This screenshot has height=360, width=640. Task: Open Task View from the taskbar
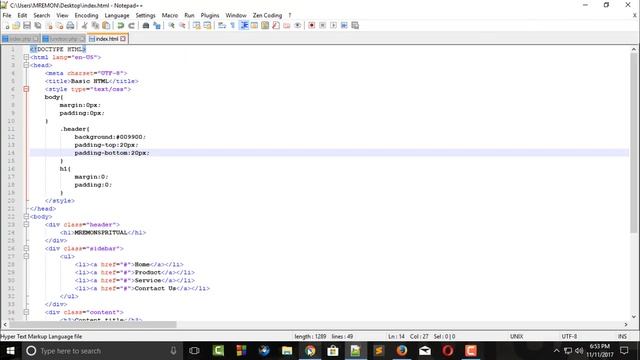(194, 351)
